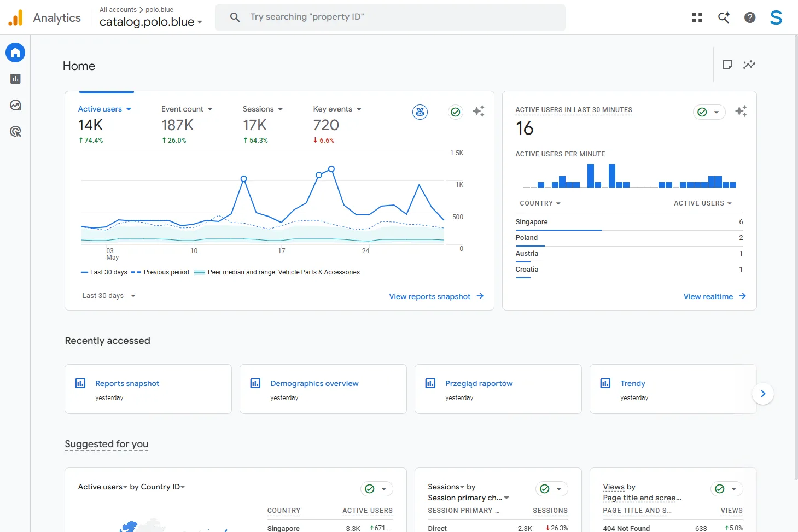The width and height of the screenshot is (798, 532).
Task: Click the Austria row in realtime table
Action: click(629, 254)
